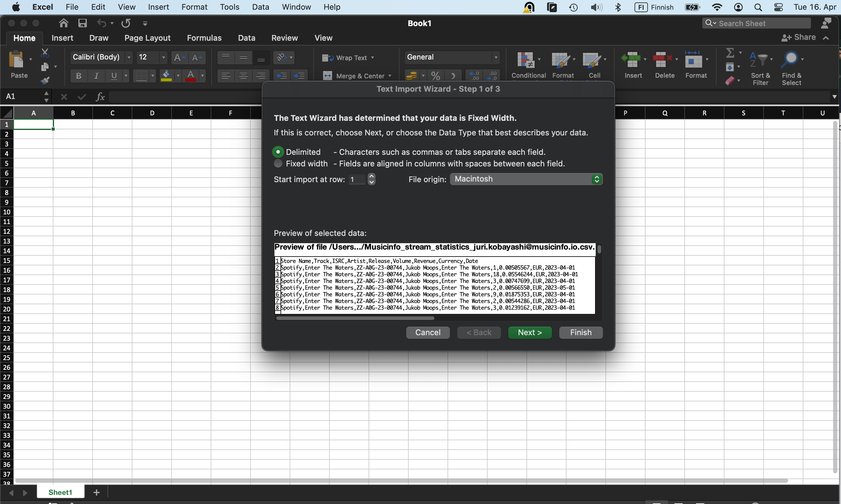Screen dimensions: 841x504
Task: Click the Undo arrow icon
Action: (101, 23)
